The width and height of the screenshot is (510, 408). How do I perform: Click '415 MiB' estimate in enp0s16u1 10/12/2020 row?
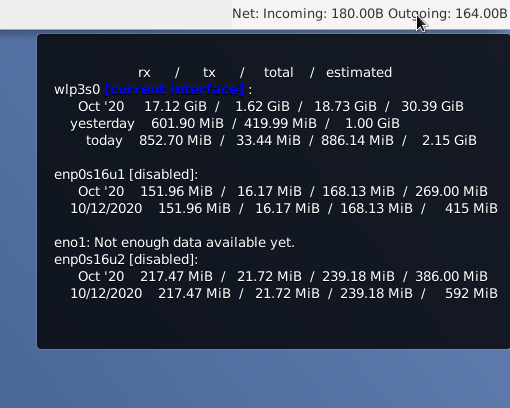pyautogui.click(x=471, y=209)
